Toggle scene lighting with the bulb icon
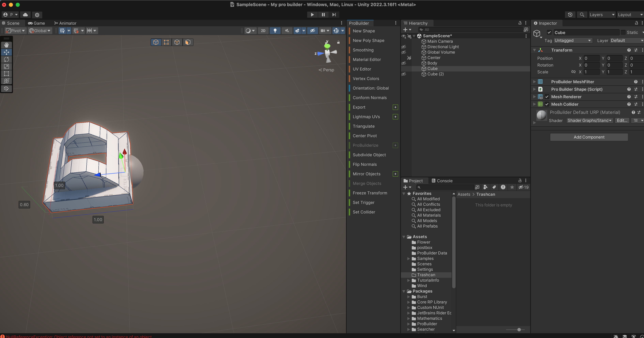644x338 pixels. 275,31
